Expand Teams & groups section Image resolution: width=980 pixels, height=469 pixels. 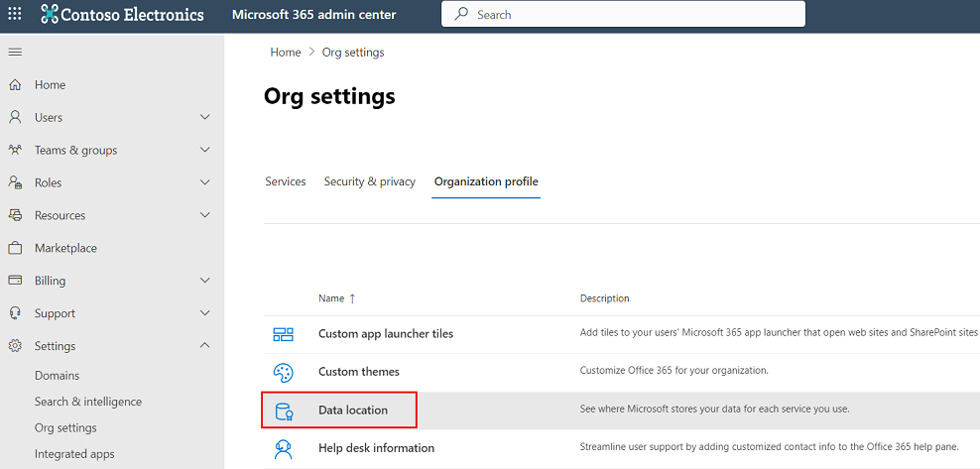205,150
